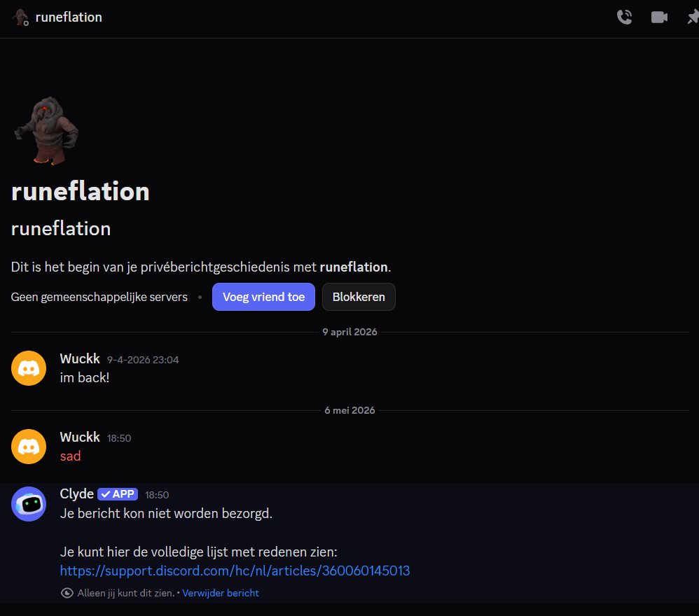Start a voice call with runeflation
The width and height of the screenshot is (699, 616).
pyautogui.click(x=624, y=17)
